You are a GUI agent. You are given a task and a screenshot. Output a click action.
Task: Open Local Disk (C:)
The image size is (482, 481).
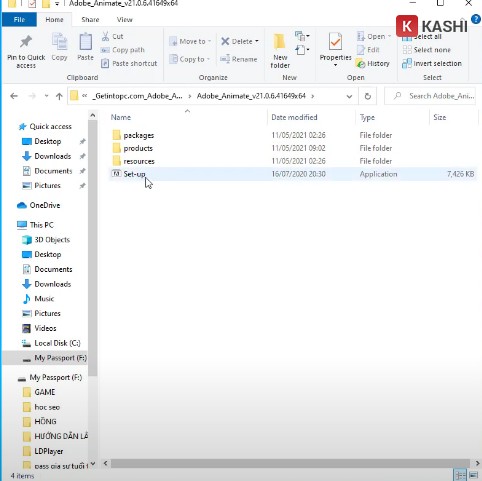(57, 343)
